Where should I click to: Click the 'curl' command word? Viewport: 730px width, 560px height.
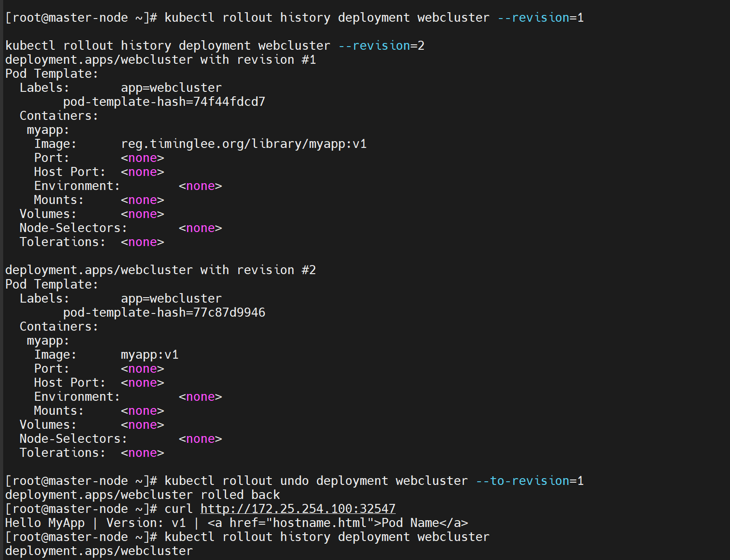[x=179, y=509]
